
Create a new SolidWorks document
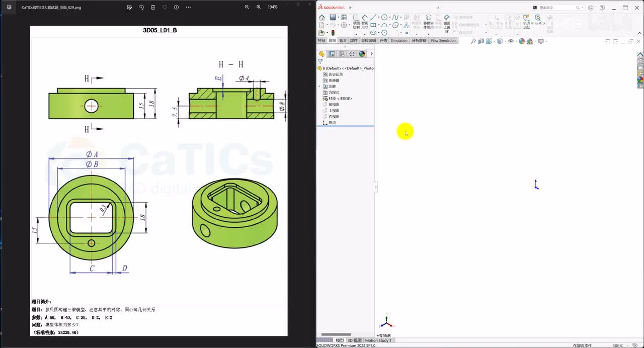[321, 25]
